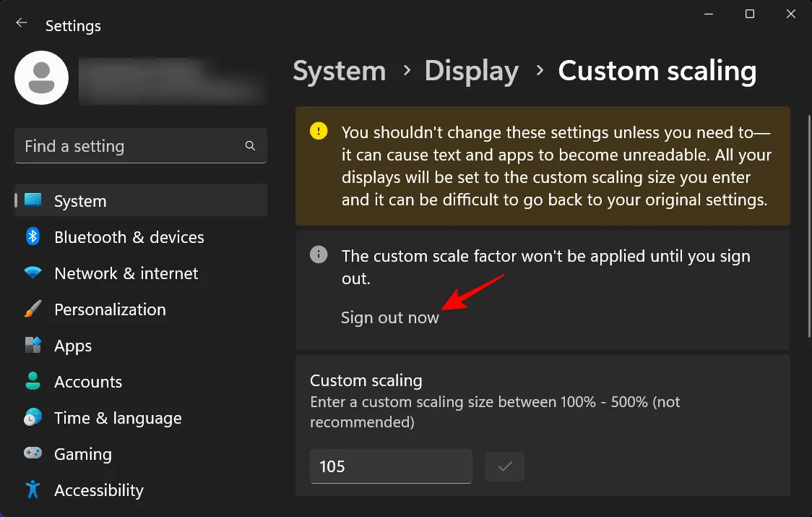The height and width of the screenshot is (517, 812).
Task: Click the Accounts person icon
Action: coord(33,382)
